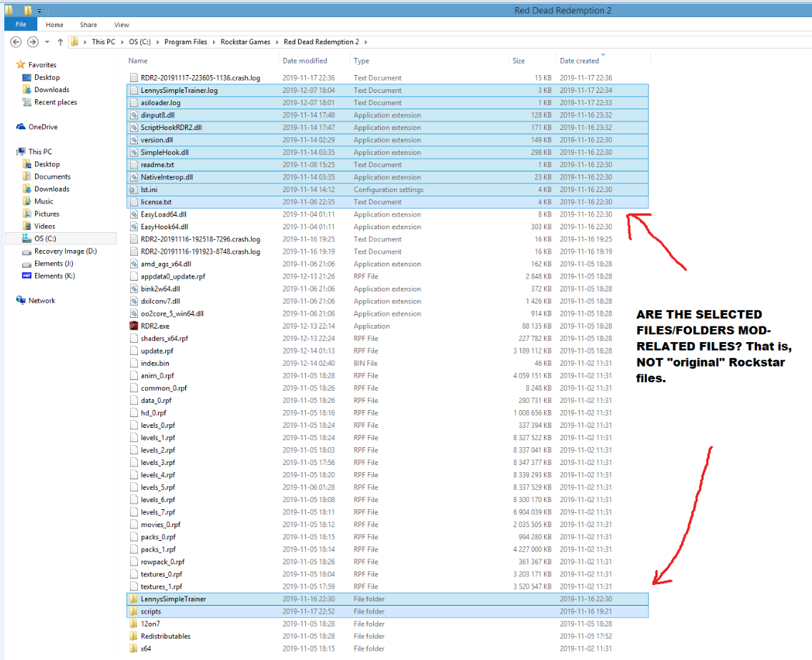Click the Music library icon
The image size is (812, 660).
[27, 201]
